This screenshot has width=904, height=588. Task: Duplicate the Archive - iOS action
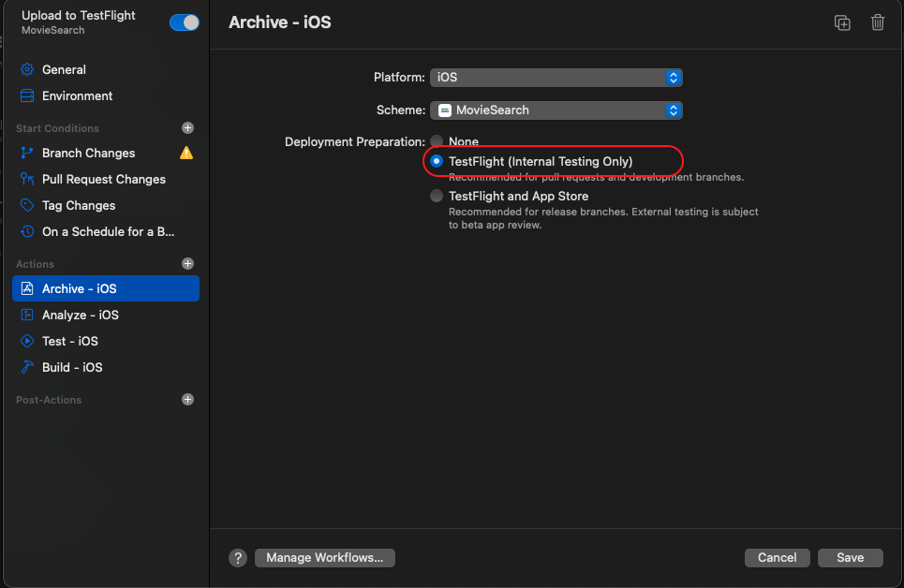point(842,22)
